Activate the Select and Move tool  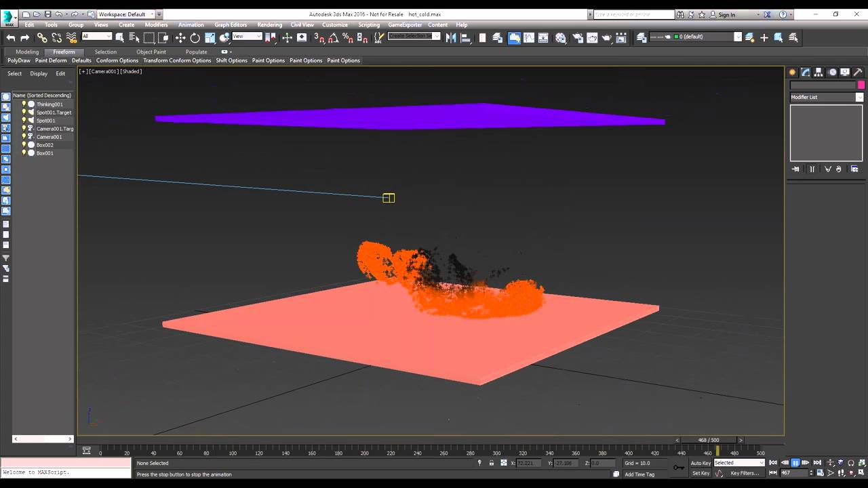(x=180, y=38)
